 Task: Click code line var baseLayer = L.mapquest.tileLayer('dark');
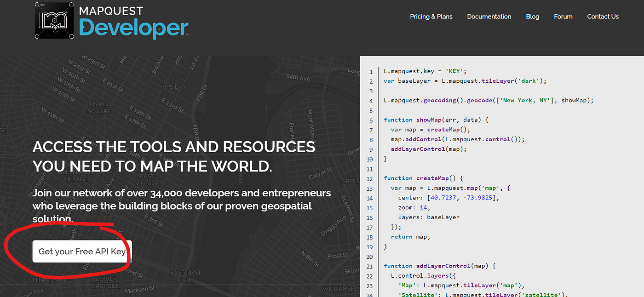click(465, 81)
